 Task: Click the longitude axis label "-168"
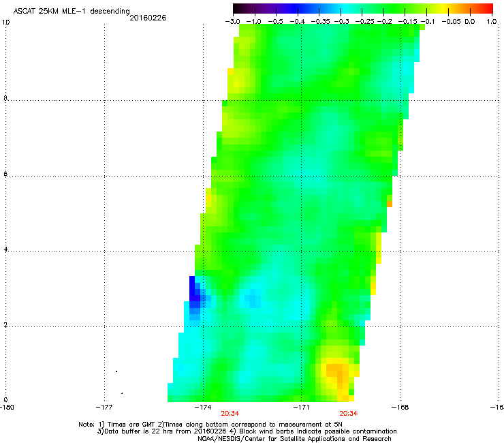click(400, 408)
